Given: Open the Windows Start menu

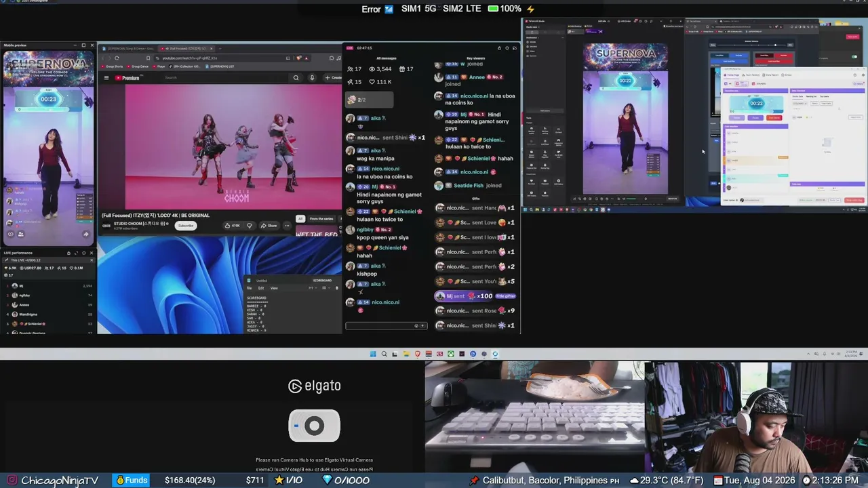Looking at the screenshot, I should pyautogui.click(x=373, y=354).
